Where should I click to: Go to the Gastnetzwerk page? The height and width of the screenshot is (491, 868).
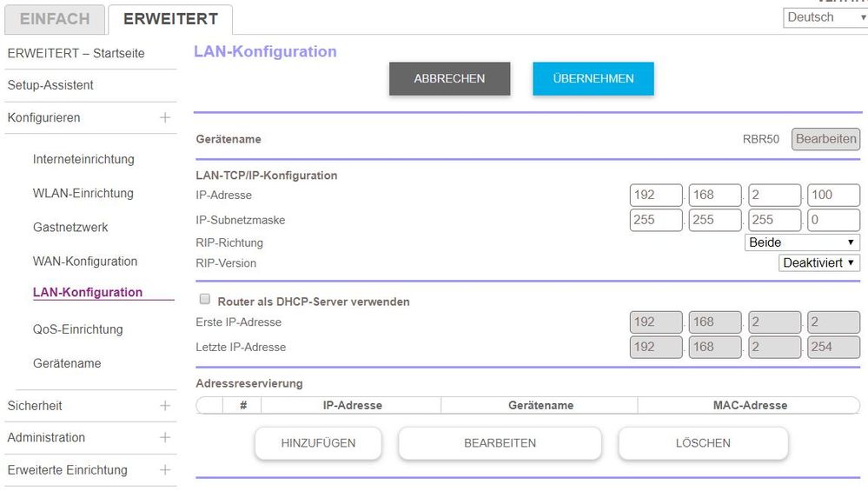70,227
